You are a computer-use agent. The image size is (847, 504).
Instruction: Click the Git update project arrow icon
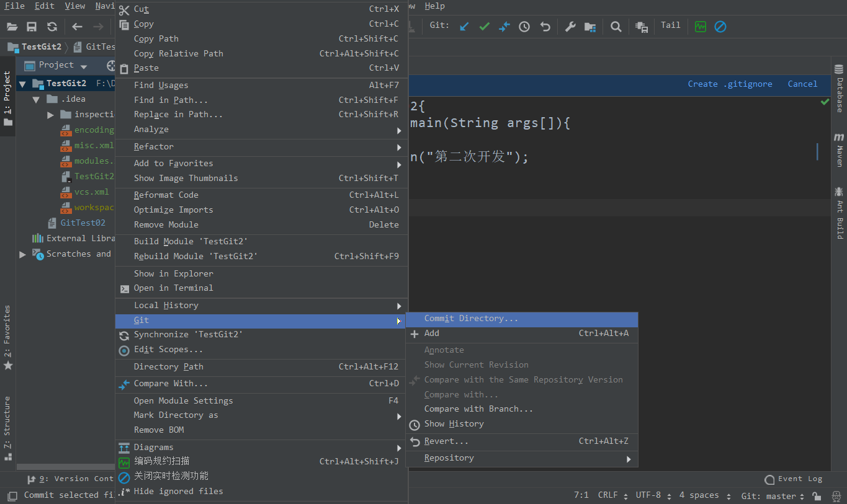click(x=464, y=27)
